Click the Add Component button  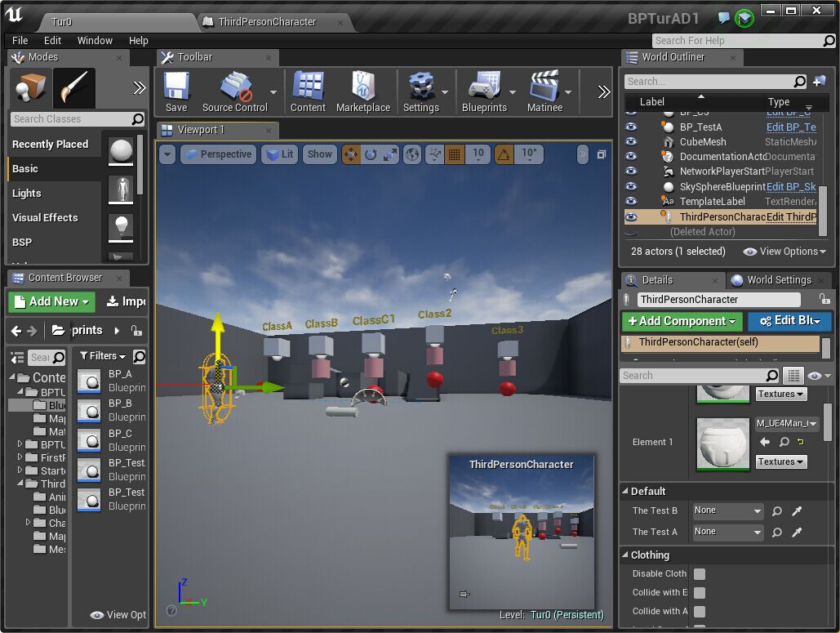point(682,320)
